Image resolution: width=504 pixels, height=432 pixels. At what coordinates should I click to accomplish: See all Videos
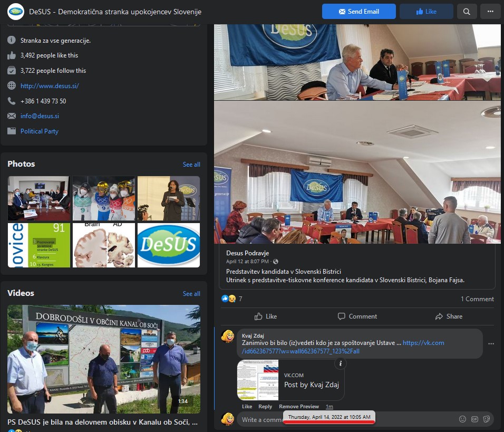click(x=191, y=294)
